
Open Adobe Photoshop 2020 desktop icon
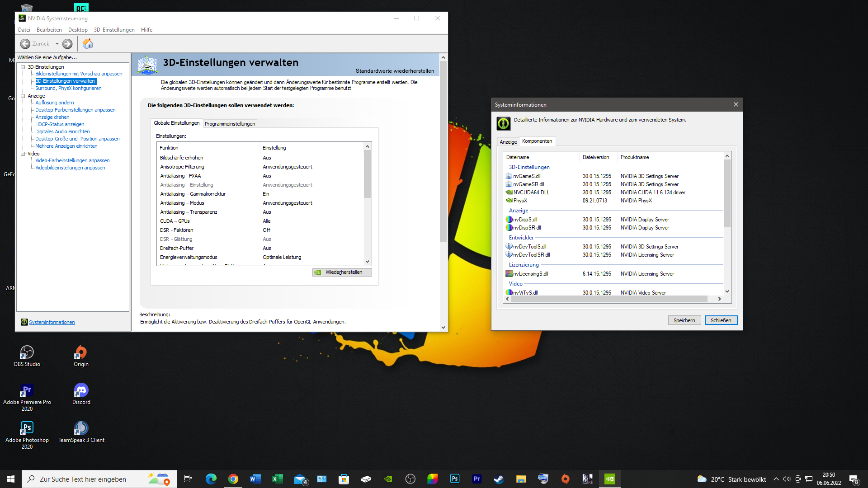pyautogui.click(x=27, y=429)
